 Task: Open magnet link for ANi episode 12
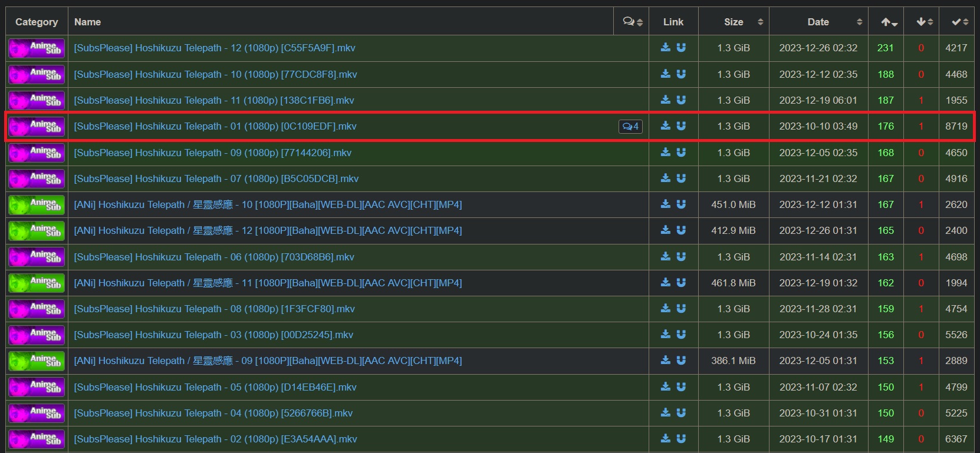[681, 230]
